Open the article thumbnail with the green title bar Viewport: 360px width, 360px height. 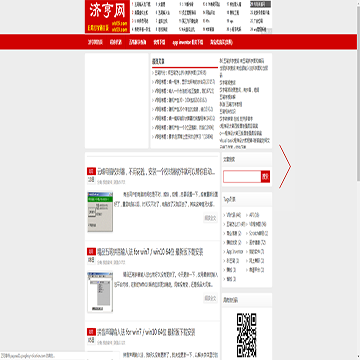click(x=100, y=212)
